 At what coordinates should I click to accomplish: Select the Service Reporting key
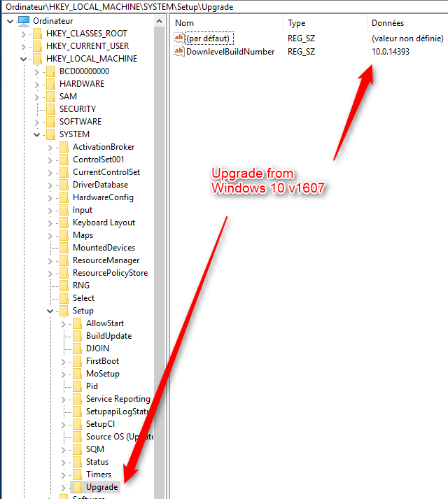118,399
